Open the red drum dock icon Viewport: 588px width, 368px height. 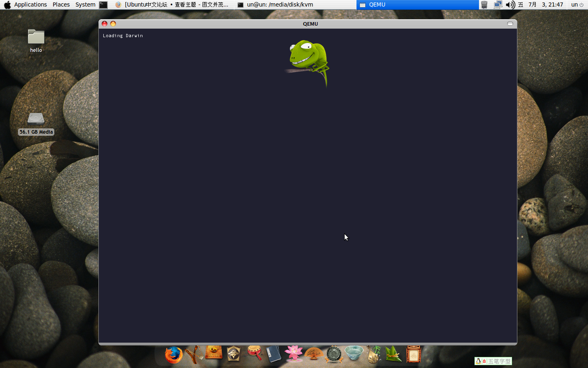(254, 353)
